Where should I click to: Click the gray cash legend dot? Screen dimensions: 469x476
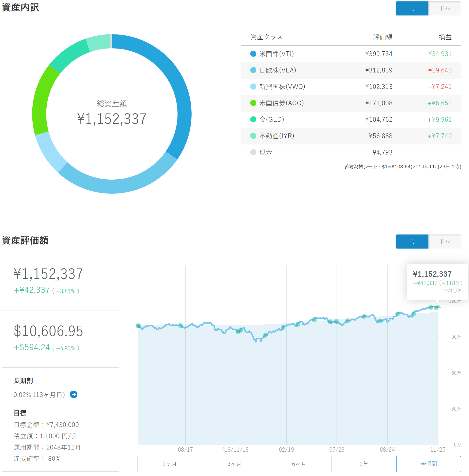[x=253, y=152]
